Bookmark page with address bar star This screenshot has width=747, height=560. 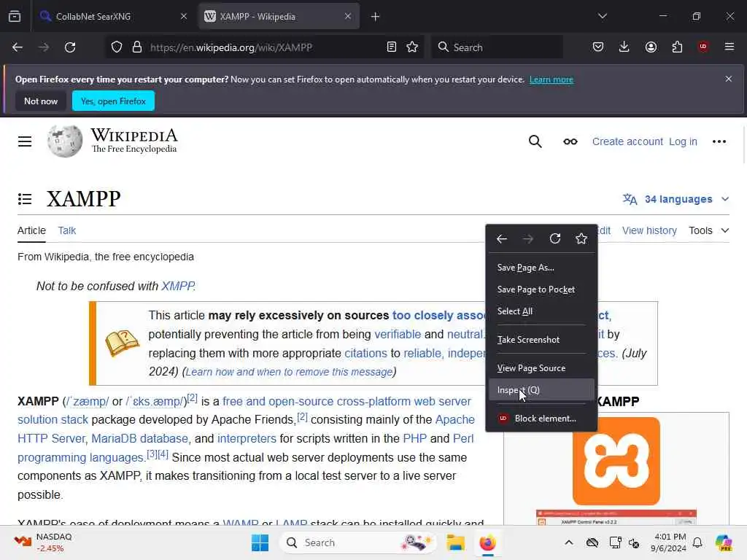coord(412,47)
